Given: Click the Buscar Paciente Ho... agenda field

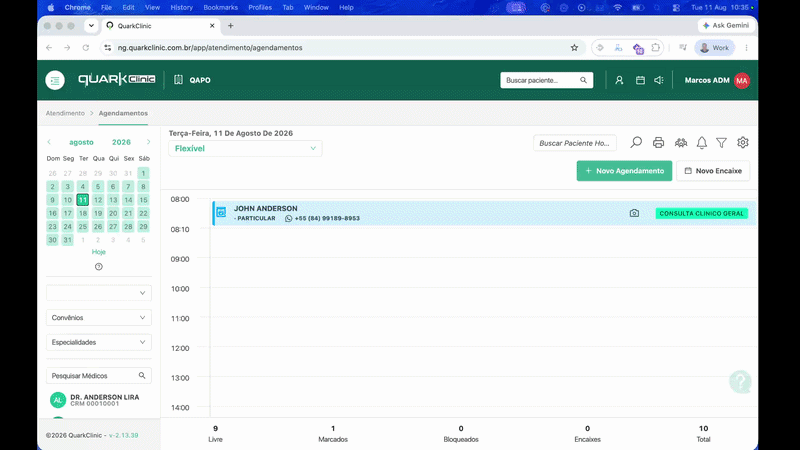Looking at the screenshot, I should (574, 143).
